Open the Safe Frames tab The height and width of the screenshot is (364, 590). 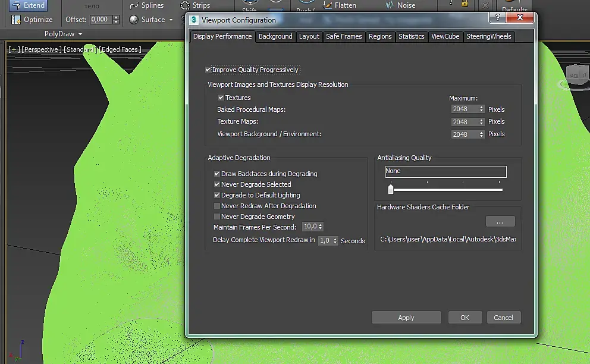pos(344,36)
